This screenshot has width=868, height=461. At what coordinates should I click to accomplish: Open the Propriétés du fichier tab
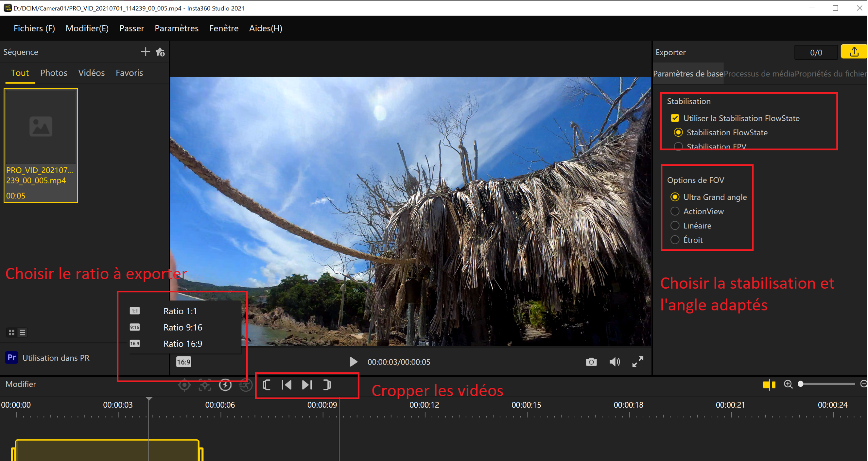click(x=831, y=74)
